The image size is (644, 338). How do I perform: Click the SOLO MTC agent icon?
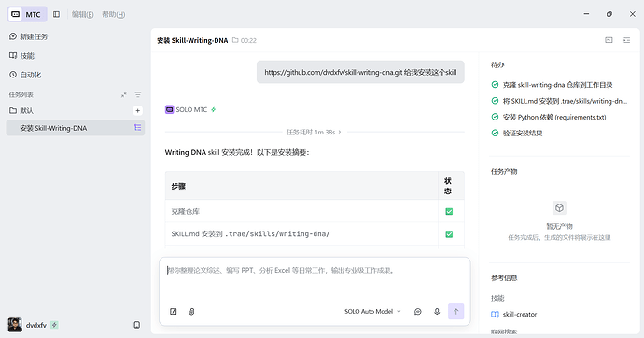click(169, 109)
